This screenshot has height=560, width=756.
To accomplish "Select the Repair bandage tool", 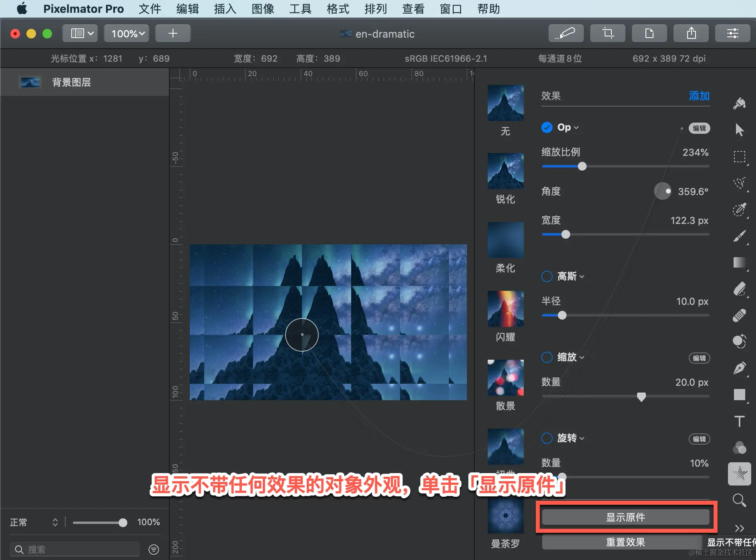I will (739, 315).
